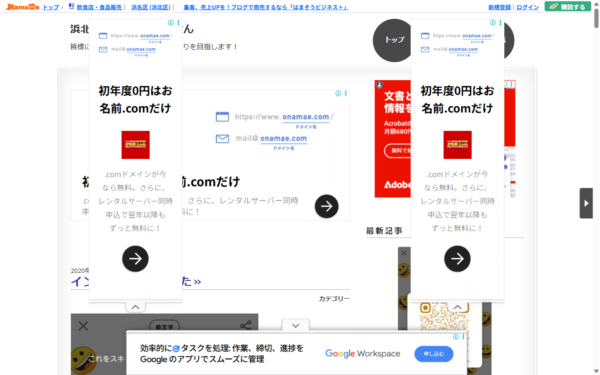The height and width of the screenshot is (375, 600).
Task: Click the browser icon in the center banner ad
Action: 222,117
